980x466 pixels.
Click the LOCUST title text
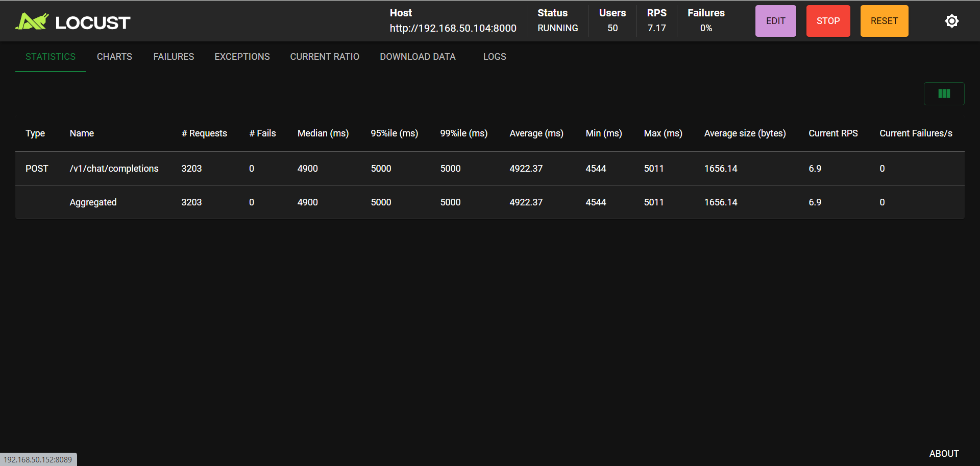[93, 22]
